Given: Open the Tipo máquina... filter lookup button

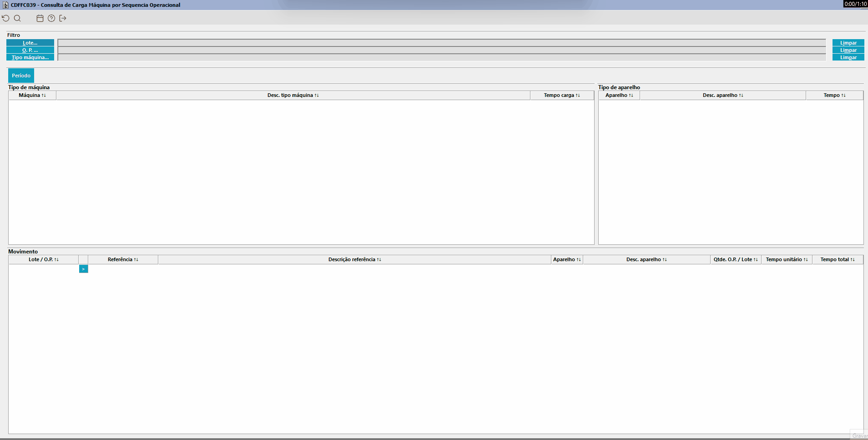Looking at the screenshot, I should (x=30, y=57).
